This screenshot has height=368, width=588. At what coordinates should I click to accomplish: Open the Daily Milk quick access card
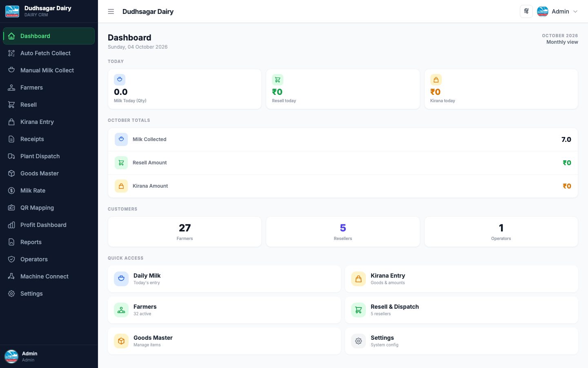click(224, 279)
